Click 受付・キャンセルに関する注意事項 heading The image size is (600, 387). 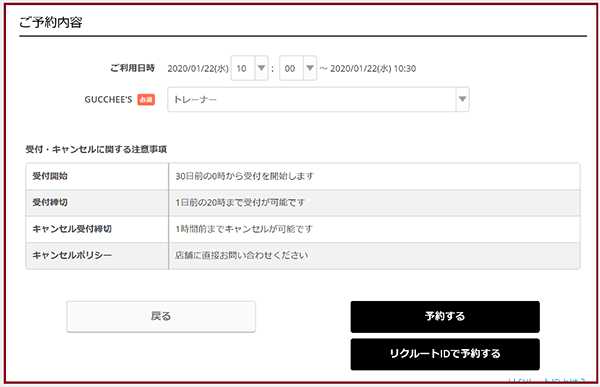click(96, 149)
